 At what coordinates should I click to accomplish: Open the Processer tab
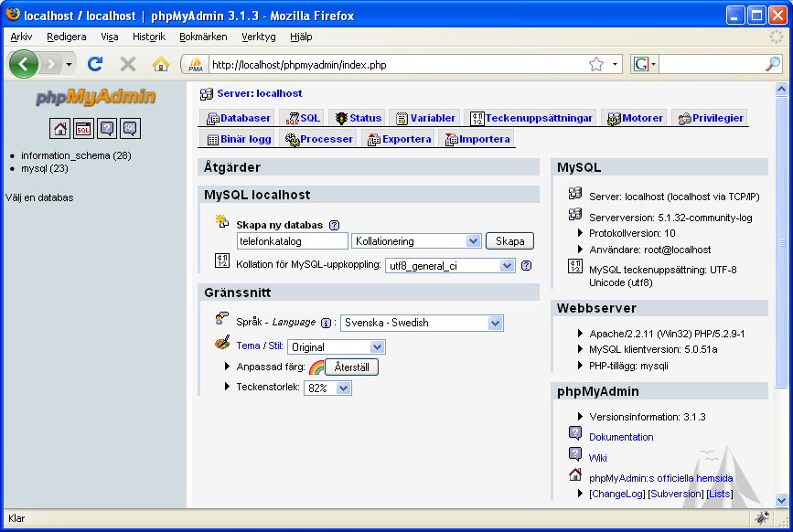(317, 139)
